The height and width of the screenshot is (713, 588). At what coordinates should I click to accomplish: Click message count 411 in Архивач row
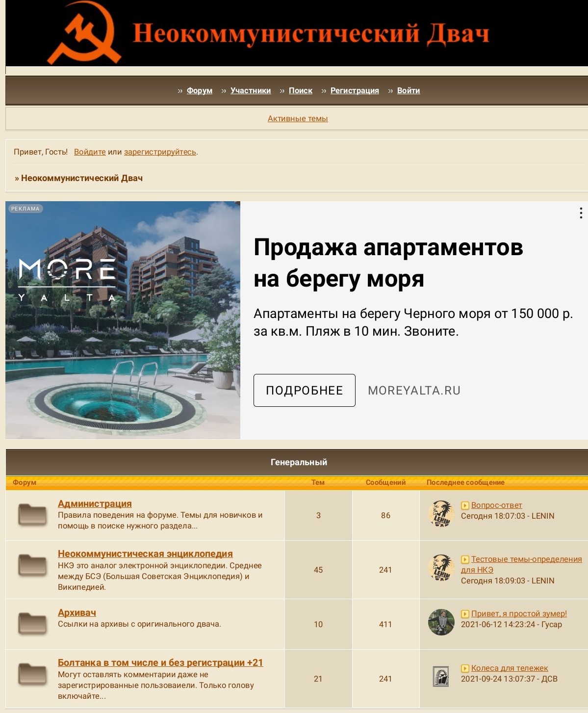385,624
